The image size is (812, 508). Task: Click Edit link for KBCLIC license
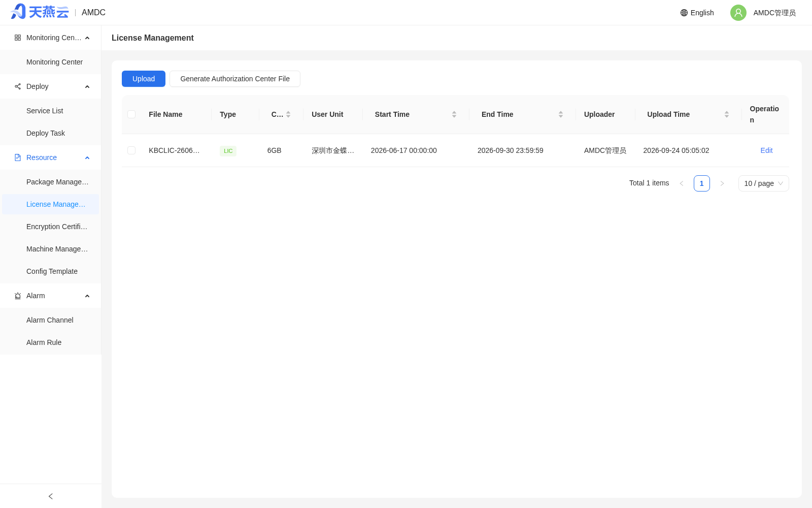(x=766, y=150)
